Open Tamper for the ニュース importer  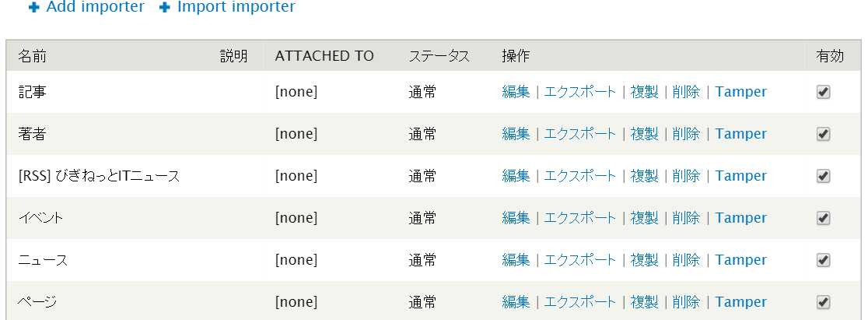(740, 260)
